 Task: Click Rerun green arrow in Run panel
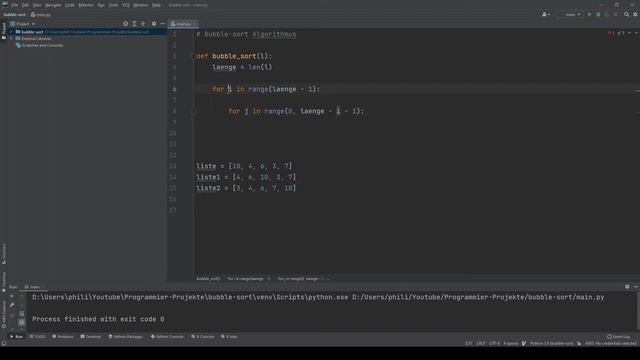[12, 296]
